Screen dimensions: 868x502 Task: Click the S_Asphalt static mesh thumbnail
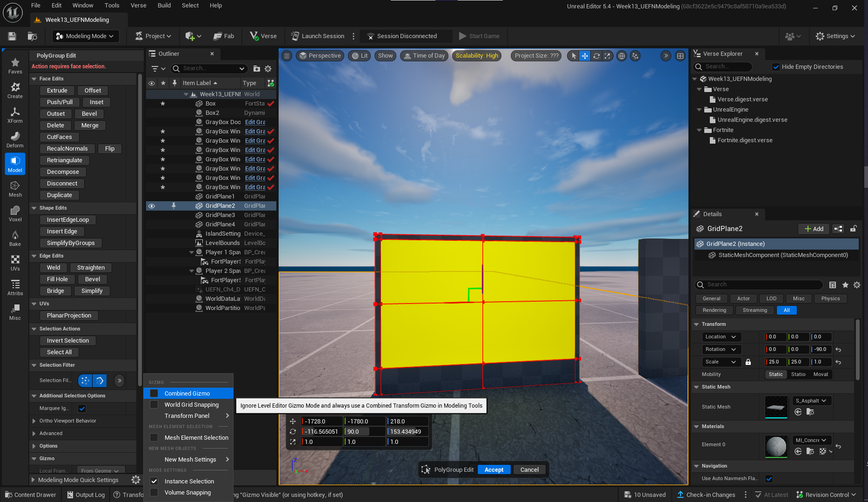776,407
